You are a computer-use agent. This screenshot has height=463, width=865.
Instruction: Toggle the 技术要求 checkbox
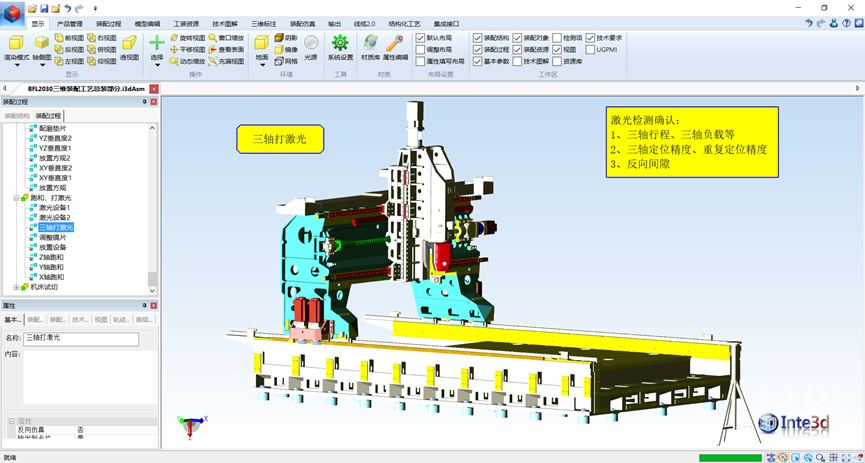[x=591, y=37]
